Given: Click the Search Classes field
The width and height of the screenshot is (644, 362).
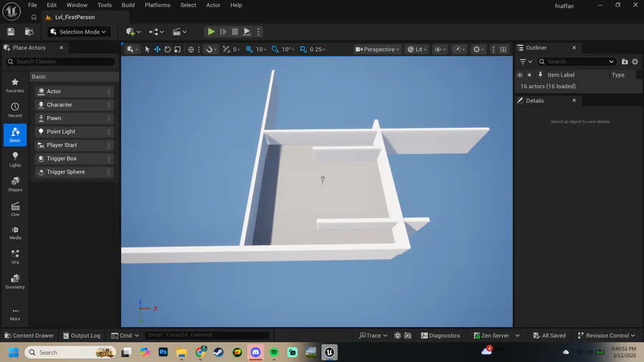Looking at the screenshot, I should point(60,62).
